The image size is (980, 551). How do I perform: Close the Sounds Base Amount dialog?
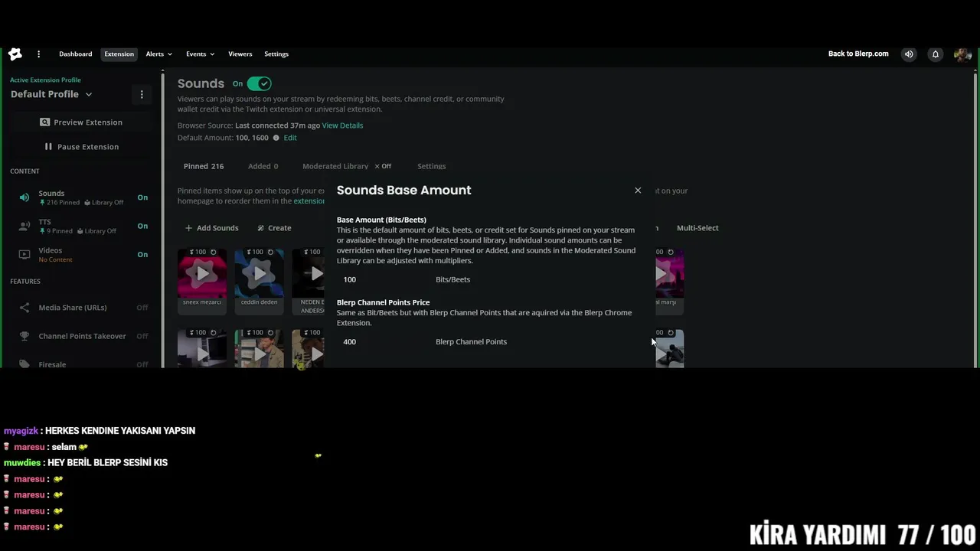(x=638, y=191)
